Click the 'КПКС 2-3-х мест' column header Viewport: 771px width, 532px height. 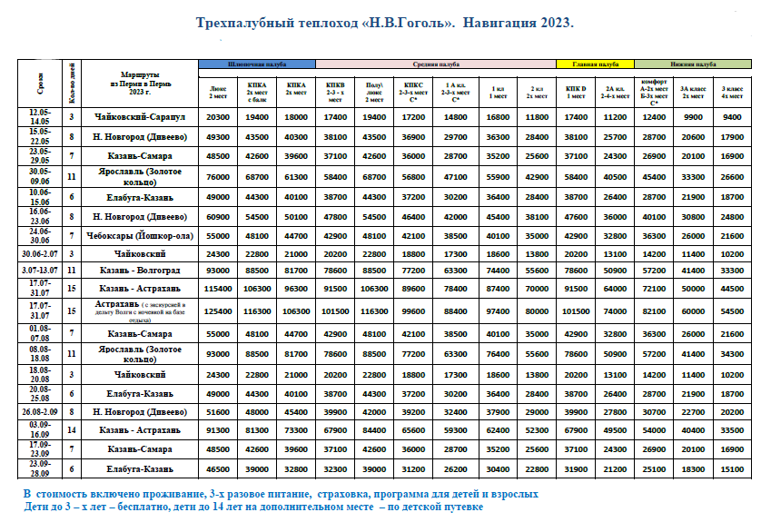pos(413,93)
